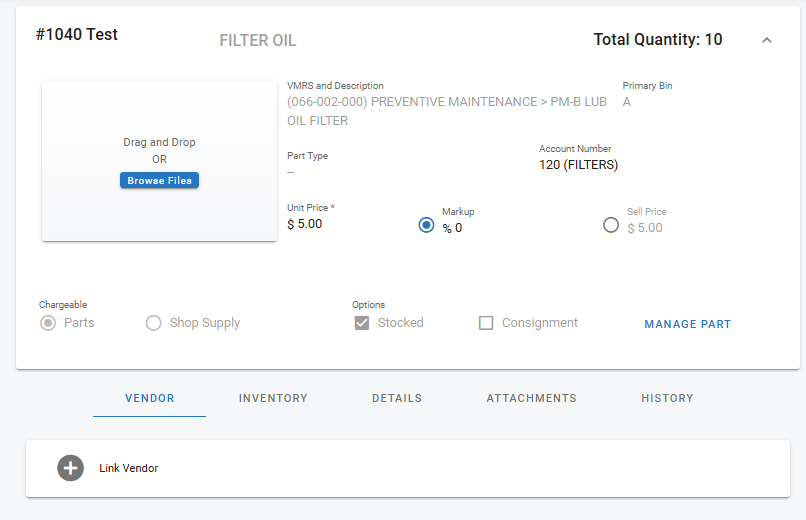Toggle the Stocked checkbox

click(362, 323)
